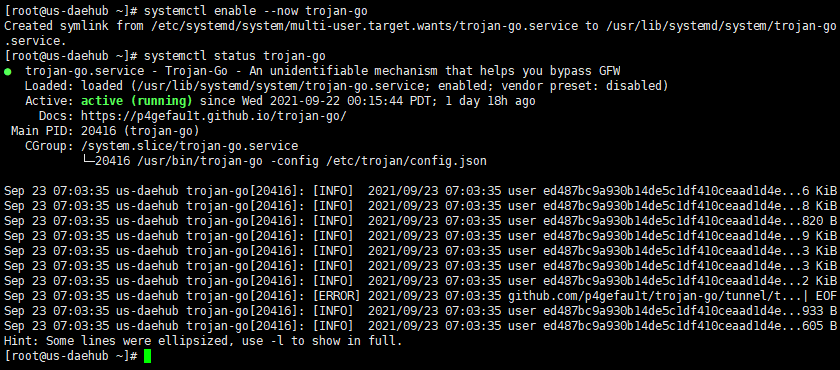
Task: Click the 'Hint: Some lines were ellipsized' message
Action: click(x=202, y=341)
